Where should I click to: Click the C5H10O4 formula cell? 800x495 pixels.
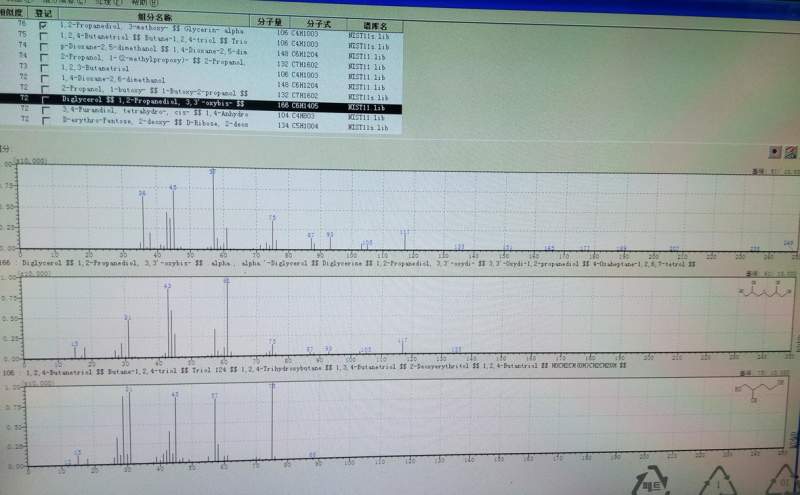pyautogui.click(x=305, y=126)
